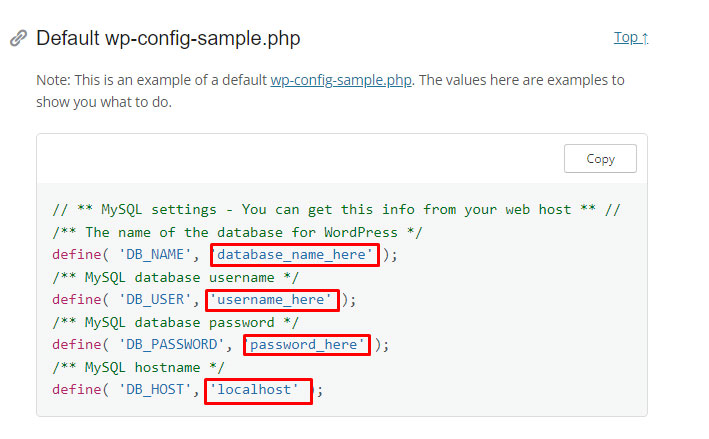Click the 'MySQL database username' comment

tap(175, 278)
